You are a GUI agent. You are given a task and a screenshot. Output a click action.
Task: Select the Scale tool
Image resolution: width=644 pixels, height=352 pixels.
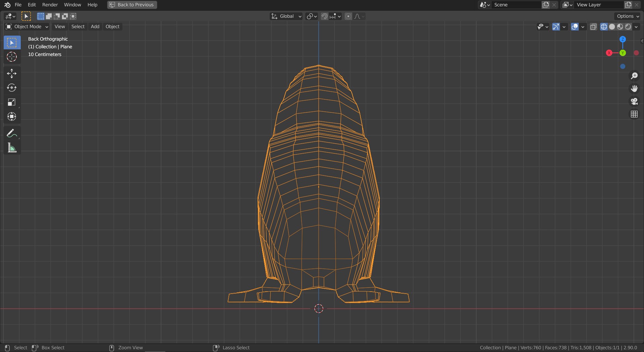(12, 102)
